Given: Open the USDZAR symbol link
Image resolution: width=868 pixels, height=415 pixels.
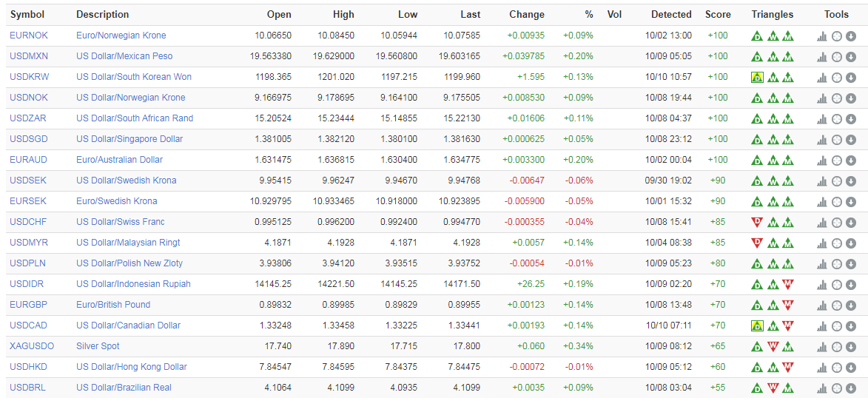Looking at the screenshot, I should (x=27, y=118).
